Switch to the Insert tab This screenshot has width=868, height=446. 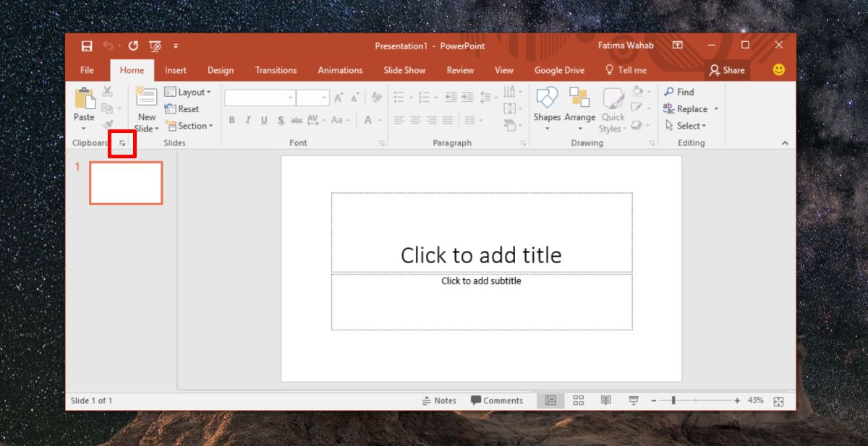175,70
